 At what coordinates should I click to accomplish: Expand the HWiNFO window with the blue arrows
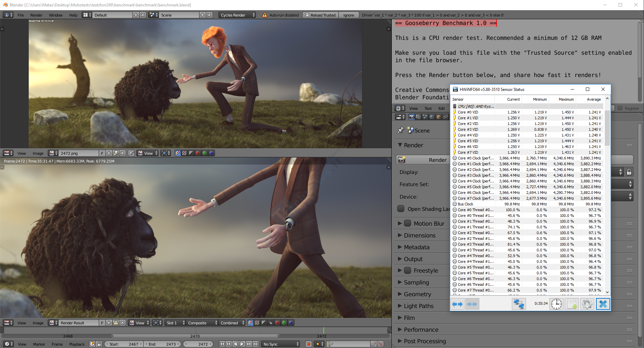(x=457, y=304)
